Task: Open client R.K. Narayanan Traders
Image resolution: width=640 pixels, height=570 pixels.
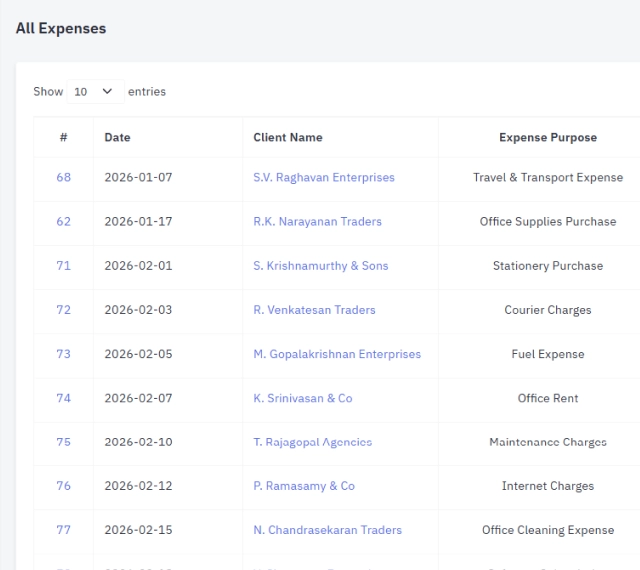Action: click(x=318, y=221)
